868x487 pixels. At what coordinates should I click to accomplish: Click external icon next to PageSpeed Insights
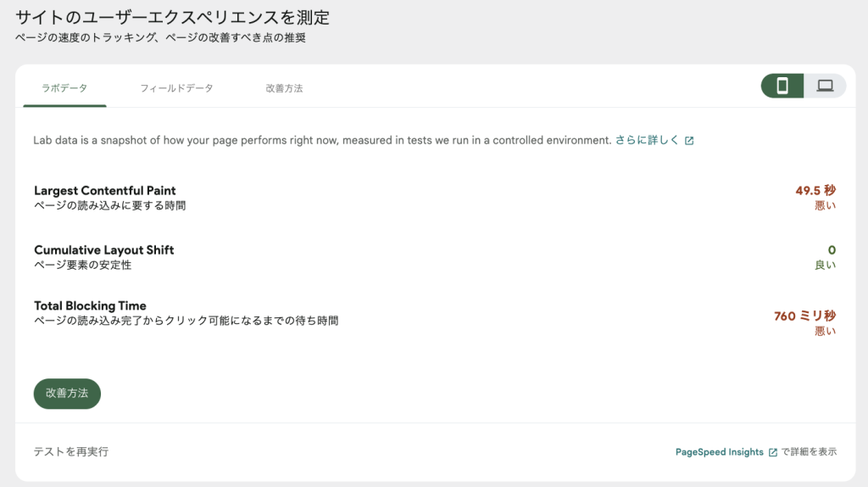click(773, 453)
